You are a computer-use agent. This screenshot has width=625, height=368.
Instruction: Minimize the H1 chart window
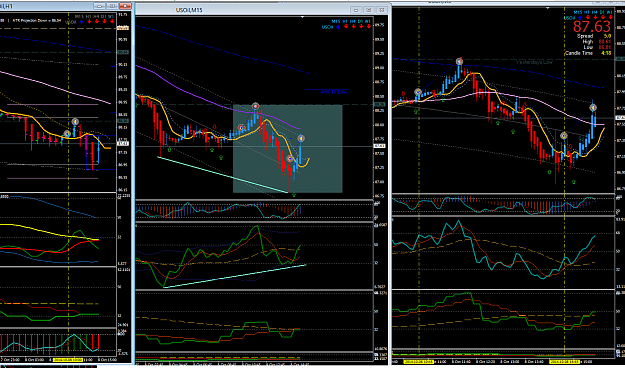click(x=99, y=6)
